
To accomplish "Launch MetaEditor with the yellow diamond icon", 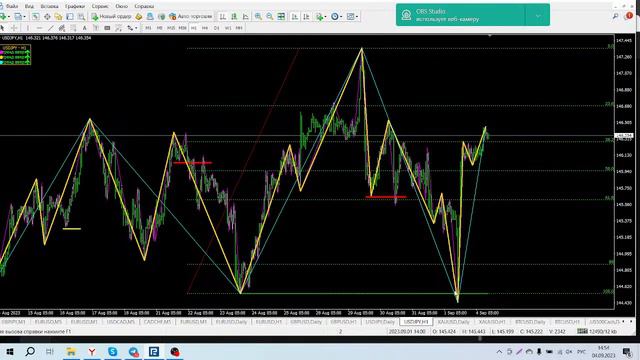I will [139, 16].
